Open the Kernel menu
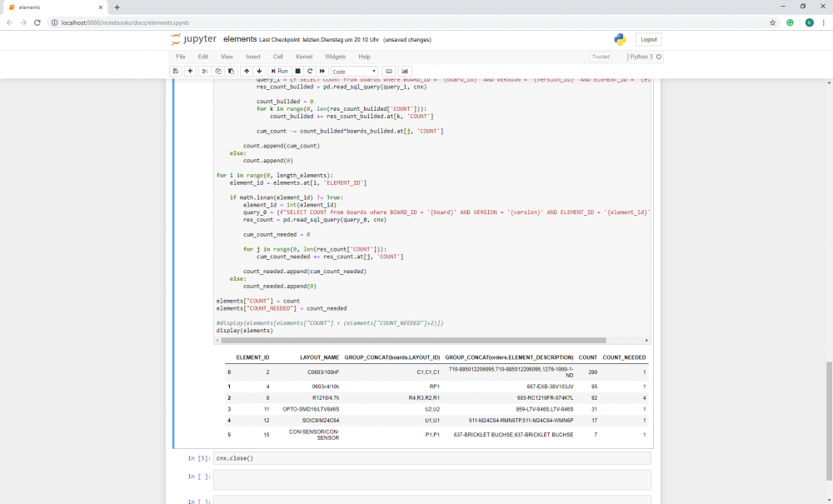This screenshot has height=504, width=833. [304, 57]
